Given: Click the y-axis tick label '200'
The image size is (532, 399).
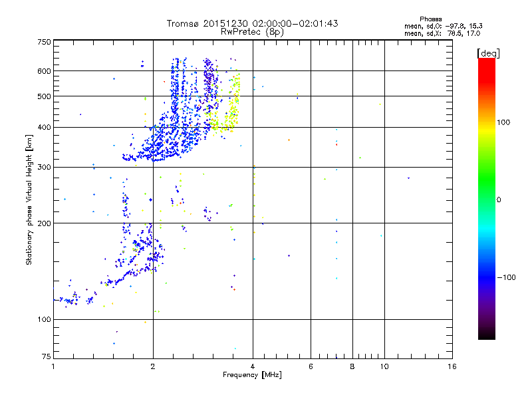Looking at the screenshot, I should 44,223.
